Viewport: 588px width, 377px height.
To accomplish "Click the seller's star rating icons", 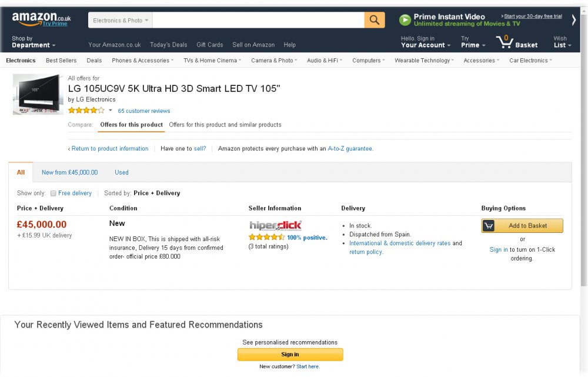I will coord(266,237).
